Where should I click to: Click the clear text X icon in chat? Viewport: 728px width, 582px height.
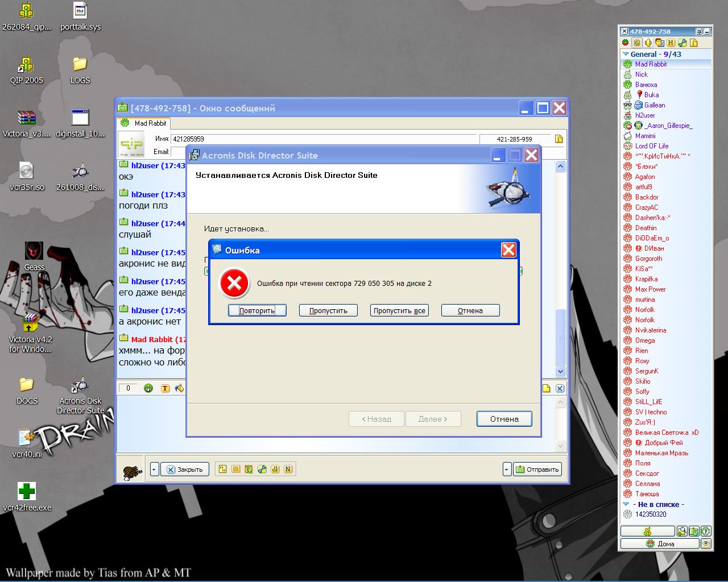pos(560,388)
